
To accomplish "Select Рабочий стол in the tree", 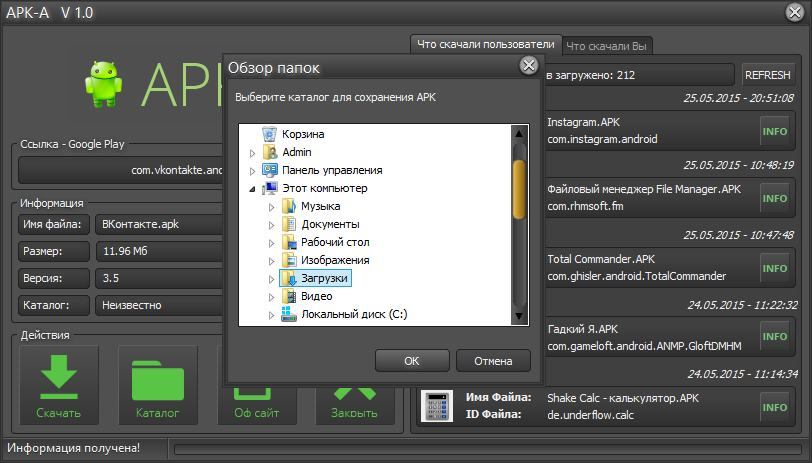I will 335,242.
